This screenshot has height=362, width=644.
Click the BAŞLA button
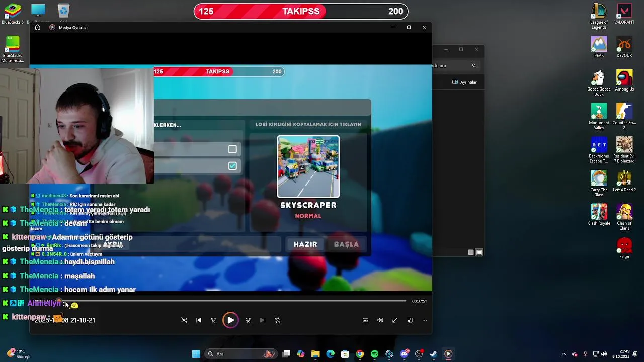point(346,244)
